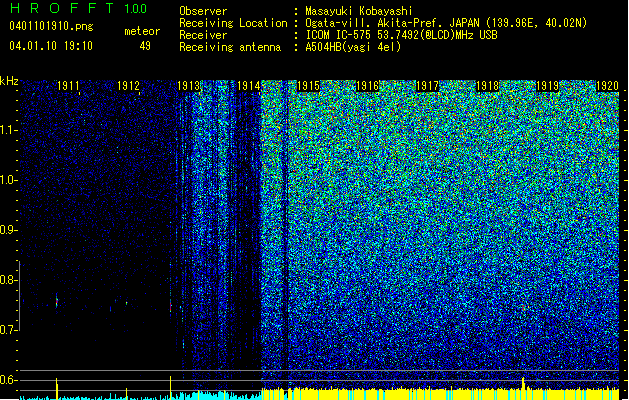Click the red meteor echo just before 1913
The width and height of the screenshot is (629, 400).
point(170,307)
